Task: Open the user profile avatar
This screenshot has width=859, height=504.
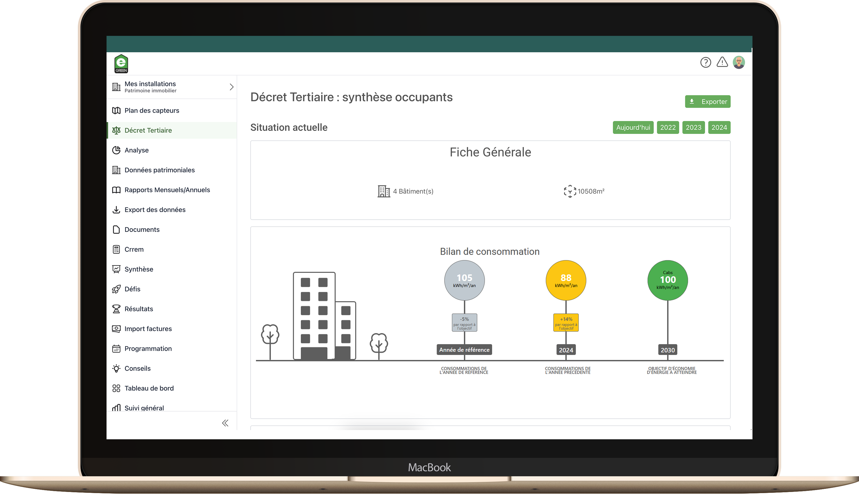Action: (x=739, y=62)
